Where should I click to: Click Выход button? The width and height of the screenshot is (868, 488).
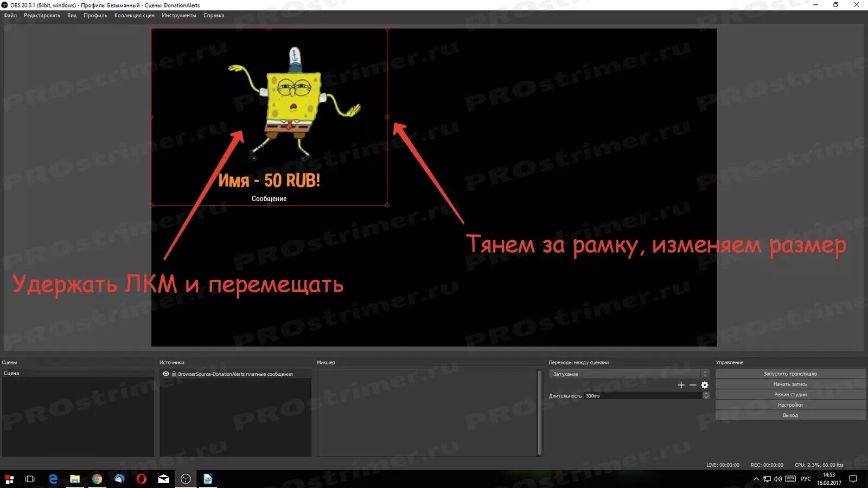(x=790, y=415)
